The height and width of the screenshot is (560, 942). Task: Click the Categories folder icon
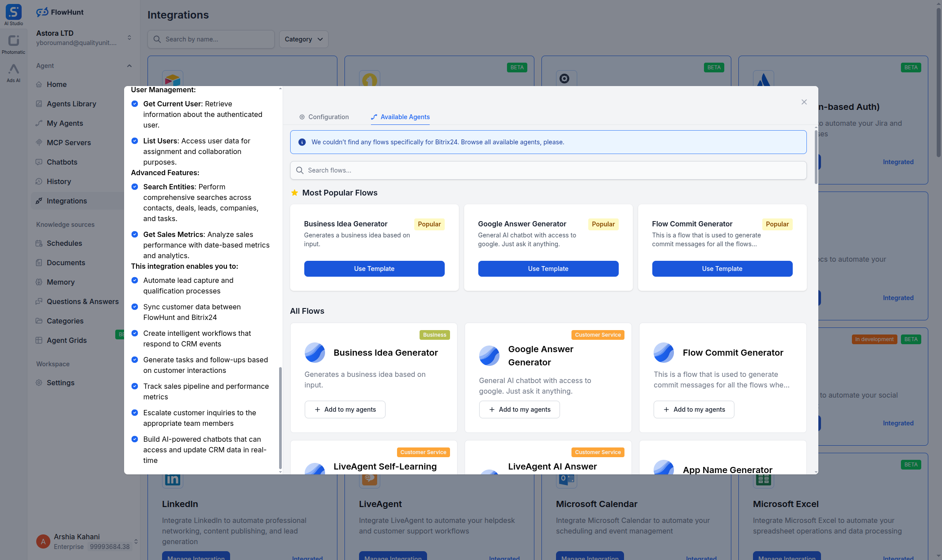point(39,321)
